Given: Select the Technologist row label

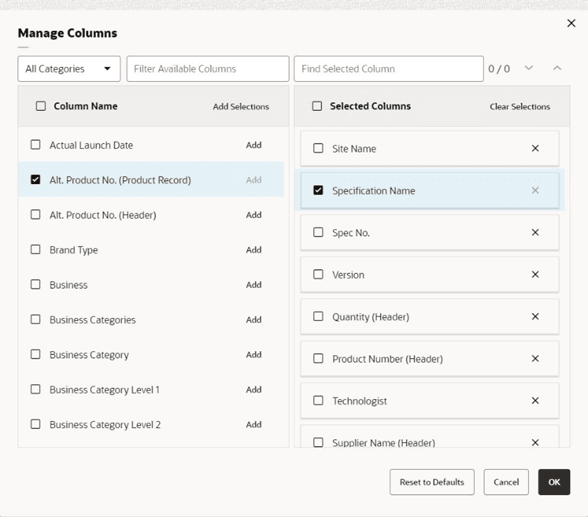Looking at the screenshot, I should coord(360,401).
